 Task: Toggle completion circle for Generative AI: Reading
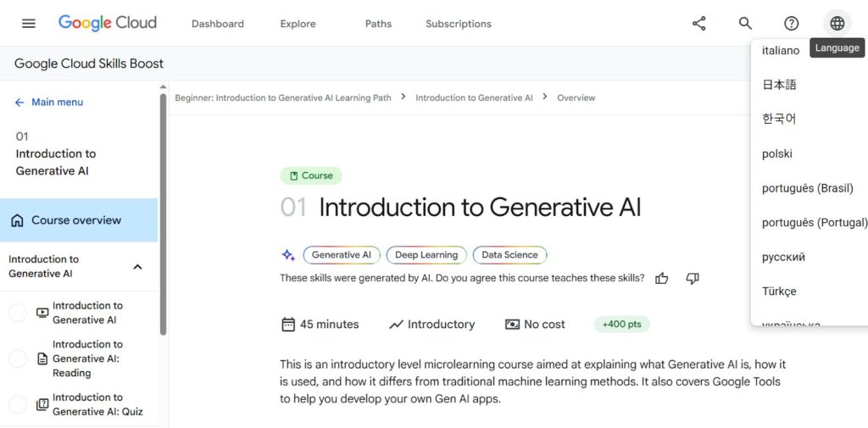[18, 359]
